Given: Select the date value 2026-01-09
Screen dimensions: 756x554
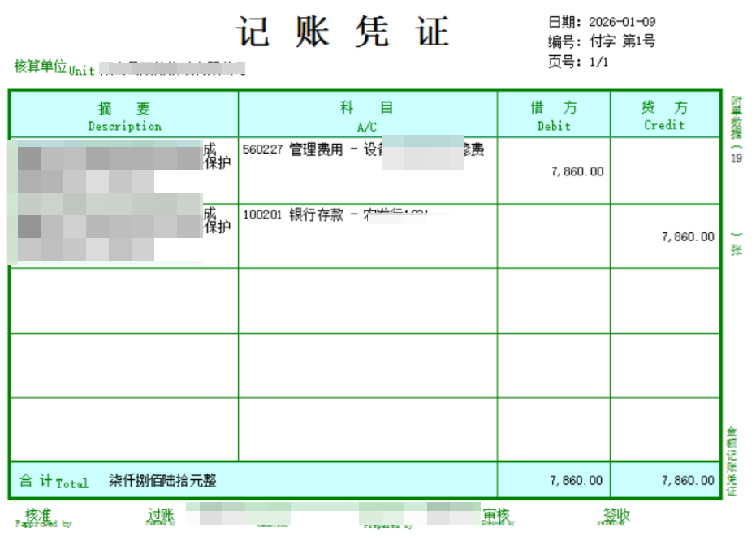Looking at the screenshot, I should tap(621, 22).
